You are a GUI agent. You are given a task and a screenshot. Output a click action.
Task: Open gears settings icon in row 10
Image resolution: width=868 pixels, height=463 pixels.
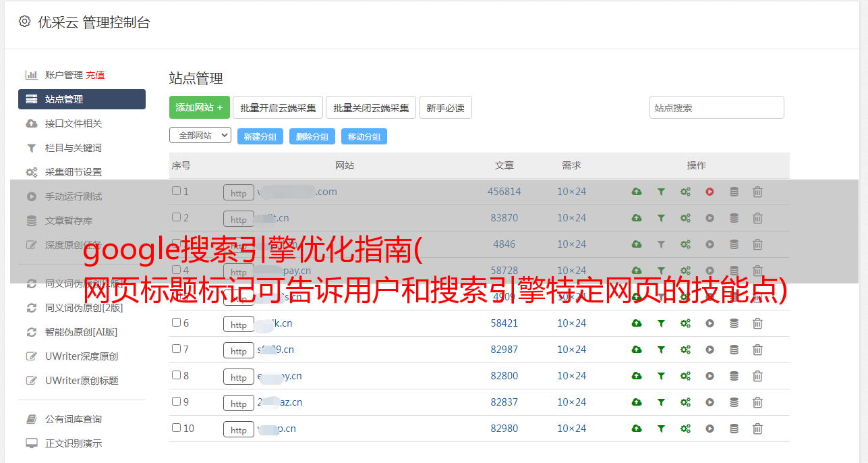pos(685,429)
